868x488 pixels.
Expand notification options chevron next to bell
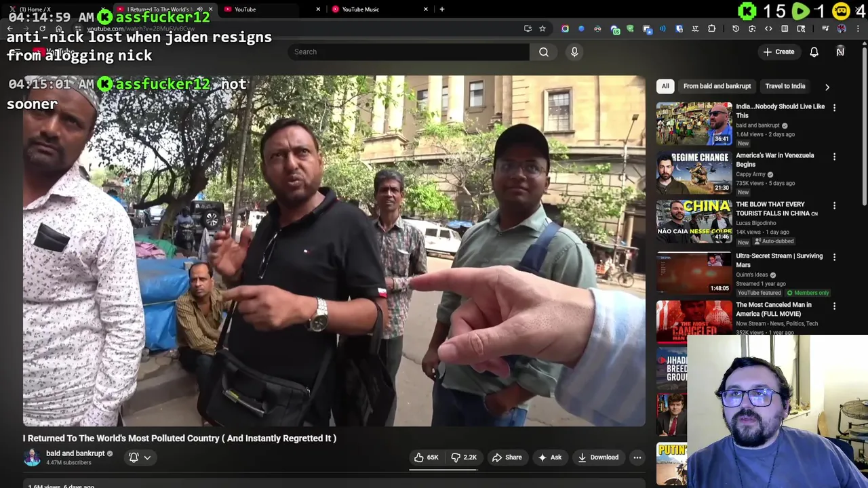(147, 457)
